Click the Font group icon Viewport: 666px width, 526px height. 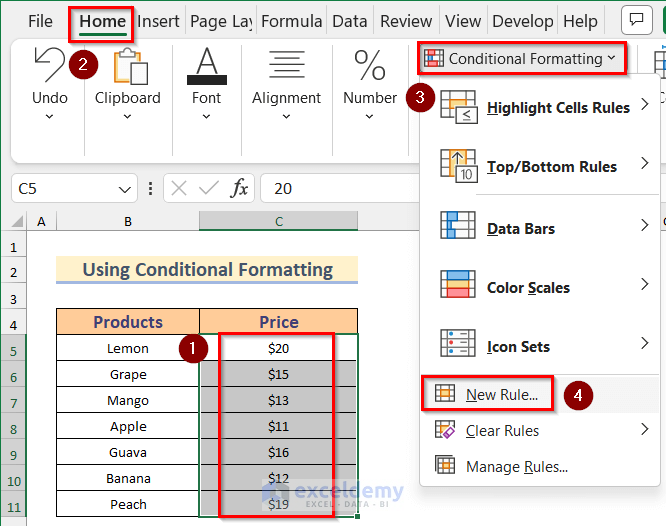coord(206,66)
